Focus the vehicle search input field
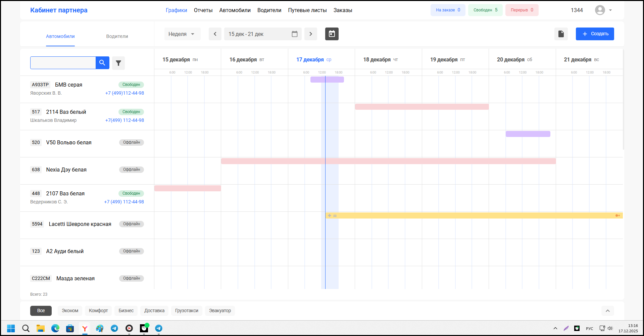 (x=63, y=63)
